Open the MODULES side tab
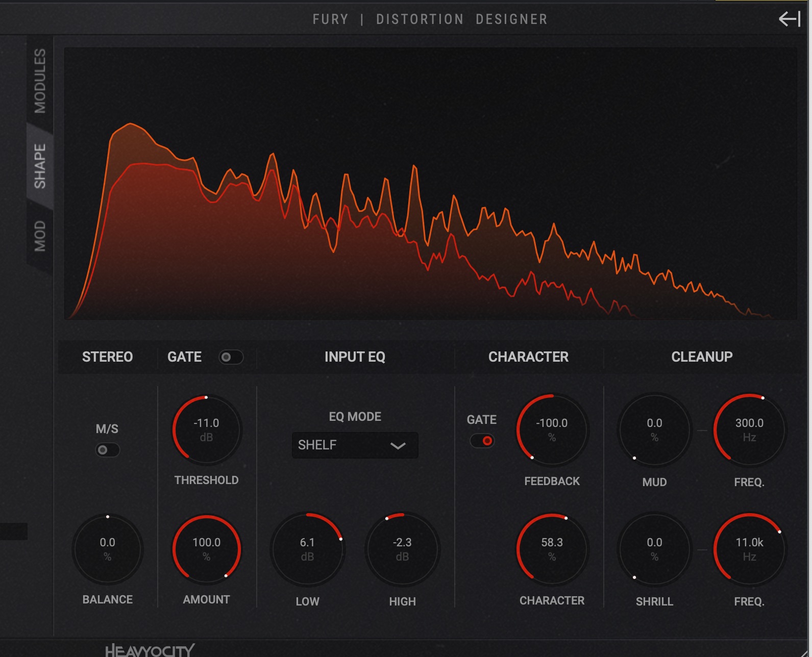Screen dimensions: 812x657 click(x=40, y=81)
